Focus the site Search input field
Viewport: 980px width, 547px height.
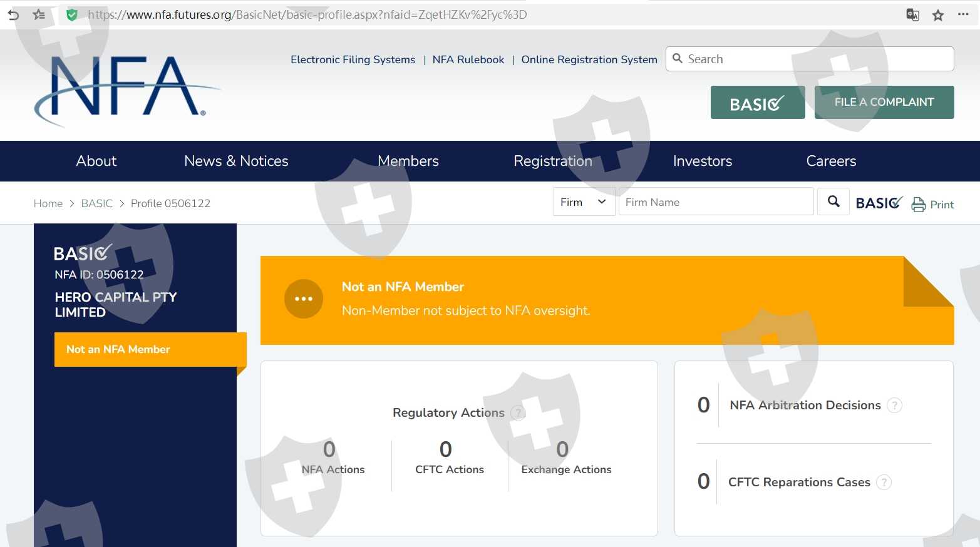tap(810, 59)
